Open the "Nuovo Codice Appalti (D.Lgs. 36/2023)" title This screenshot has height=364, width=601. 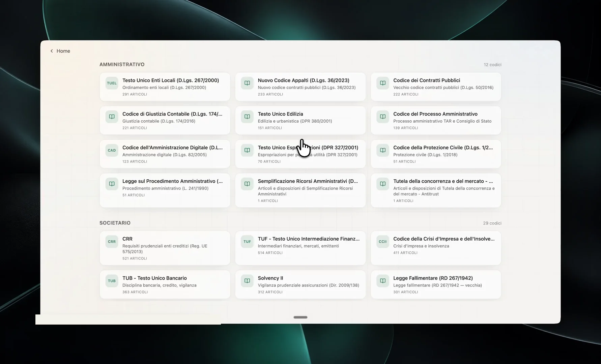(304, 81)
